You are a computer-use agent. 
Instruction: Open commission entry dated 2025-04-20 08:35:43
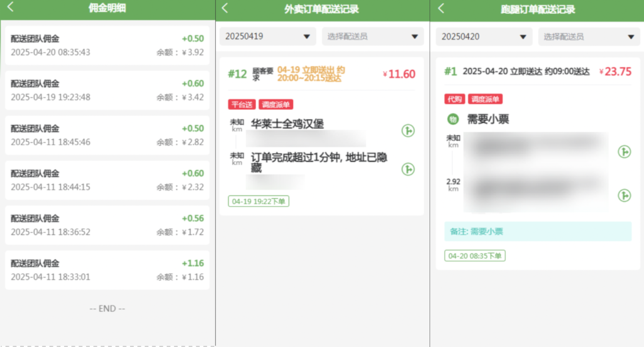click(107, 45)
